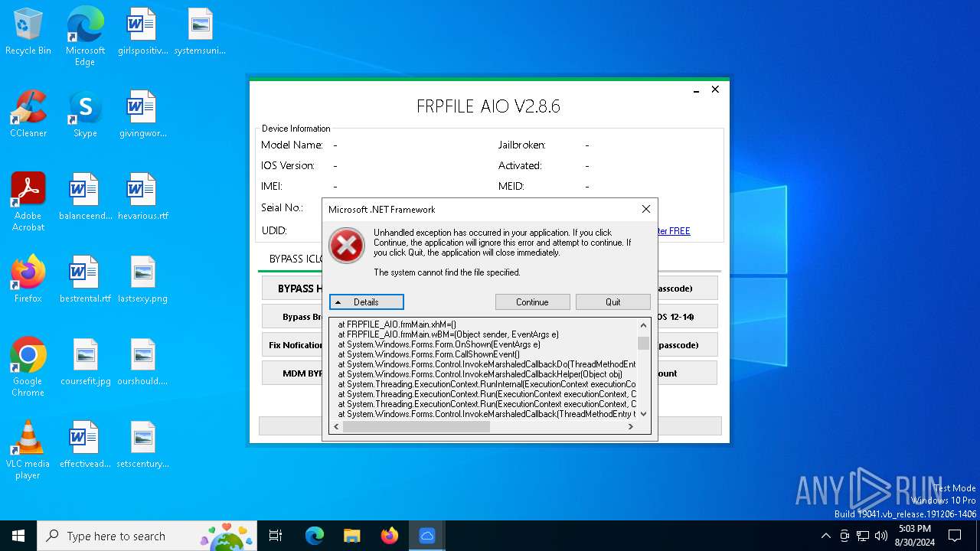Click the vertical scrollbar thumb in details
The image size is (980, 551).
point(643,343)
